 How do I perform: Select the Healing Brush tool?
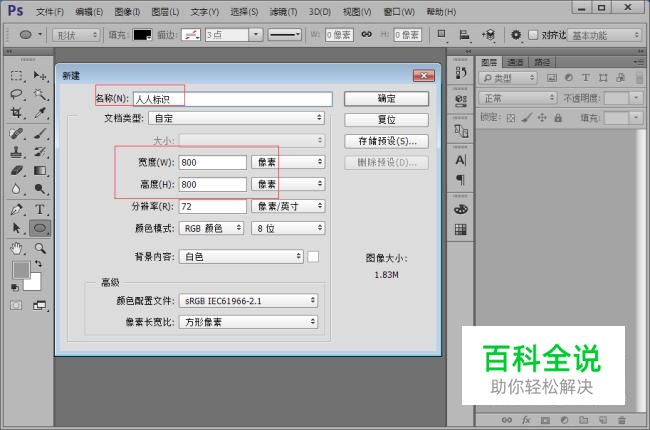click(x=16, y=134)
